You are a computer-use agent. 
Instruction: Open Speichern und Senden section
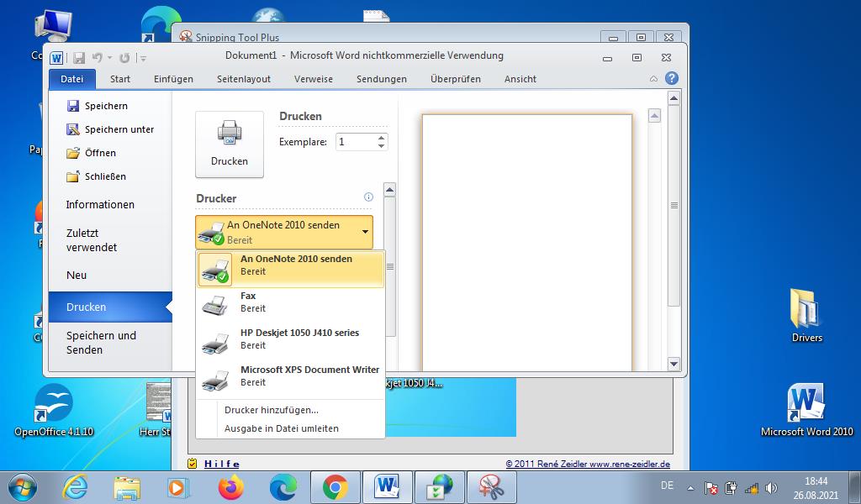click(102, 343)
